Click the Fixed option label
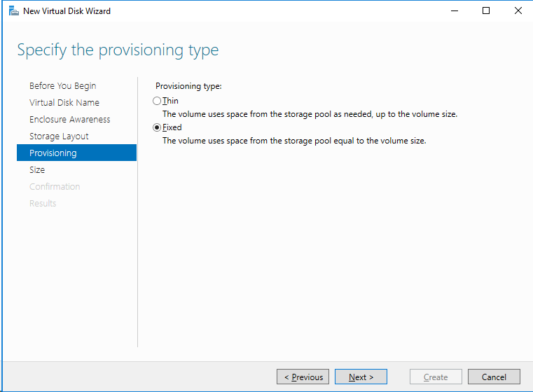This screenshot has width=533, height=392. [172, 127]
